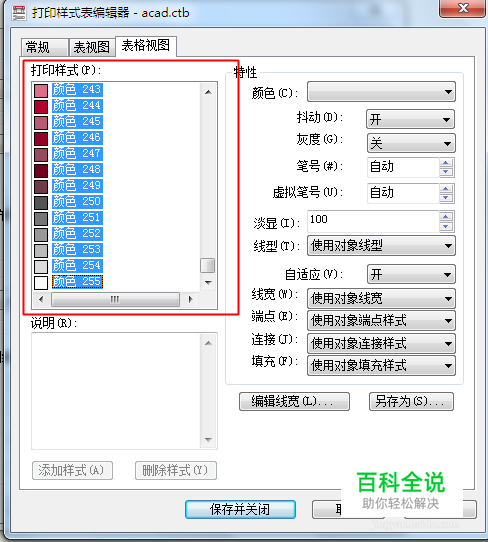The image size is (488, 542).
Task: Click the 淡显 value field showing 100
Action: [x=373, y=221]
